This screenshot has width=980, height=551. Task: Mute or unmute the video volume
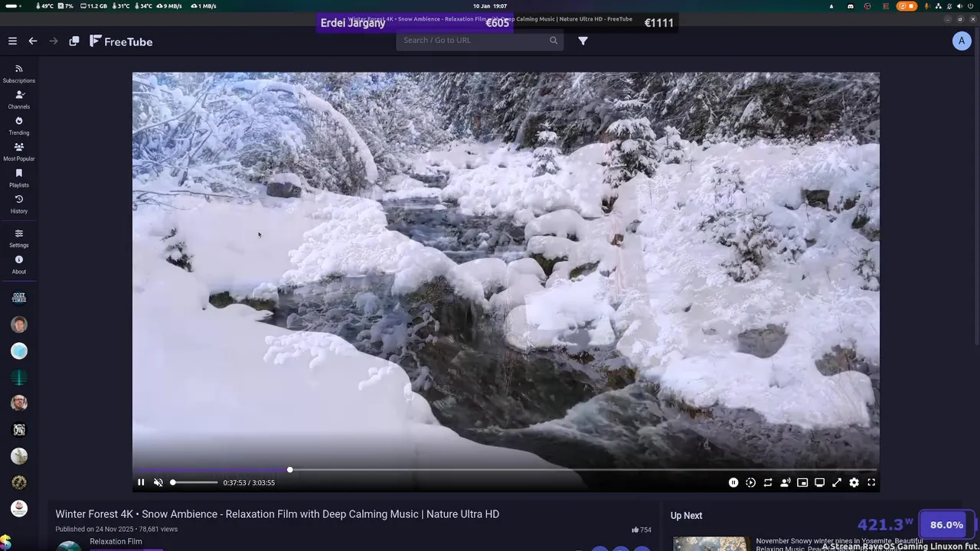tap(158, 482)
